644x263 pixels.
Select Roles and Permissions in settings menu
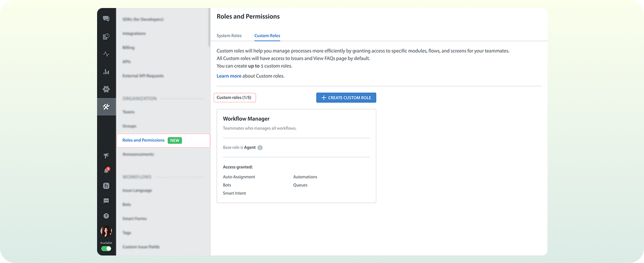(144, 140)
